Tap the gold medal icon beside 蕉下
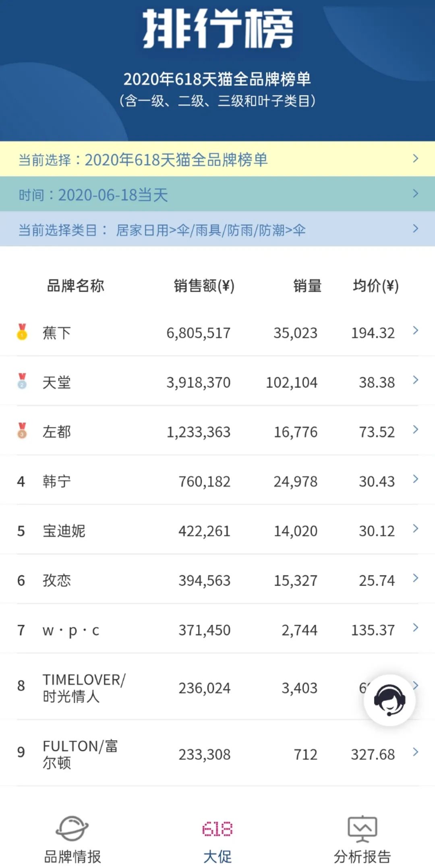Screen dimensions: 435x868 (22, 332)
